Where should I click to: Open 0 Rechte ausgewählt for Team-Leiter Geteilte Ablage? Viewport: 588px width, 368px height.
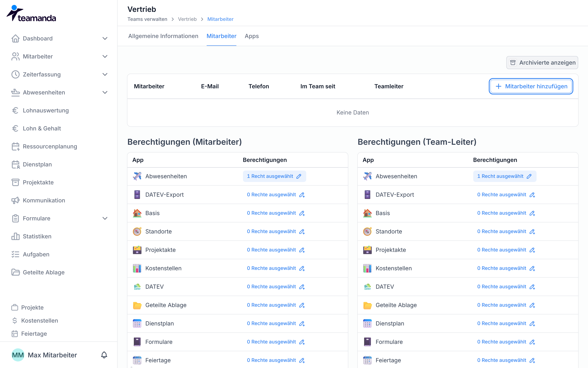[x=506, y=305]
